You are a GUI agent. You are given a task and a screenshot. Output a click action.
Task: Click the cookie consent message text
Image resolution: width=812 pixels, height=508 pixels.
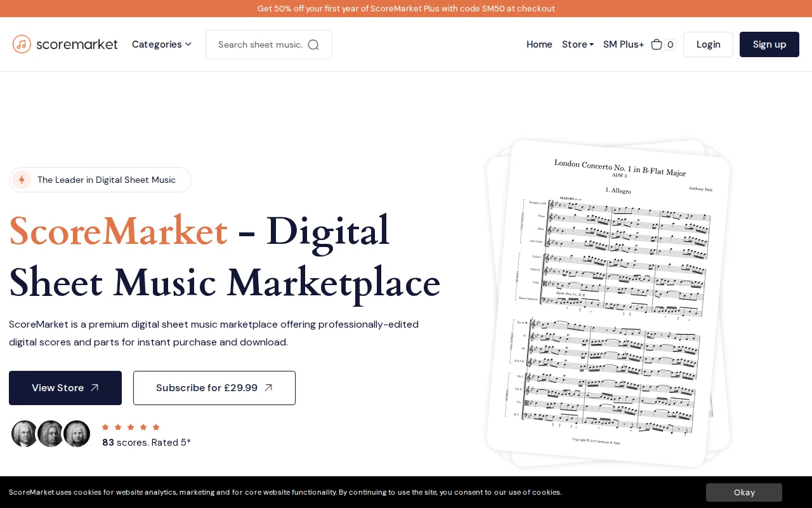point(285,492)
